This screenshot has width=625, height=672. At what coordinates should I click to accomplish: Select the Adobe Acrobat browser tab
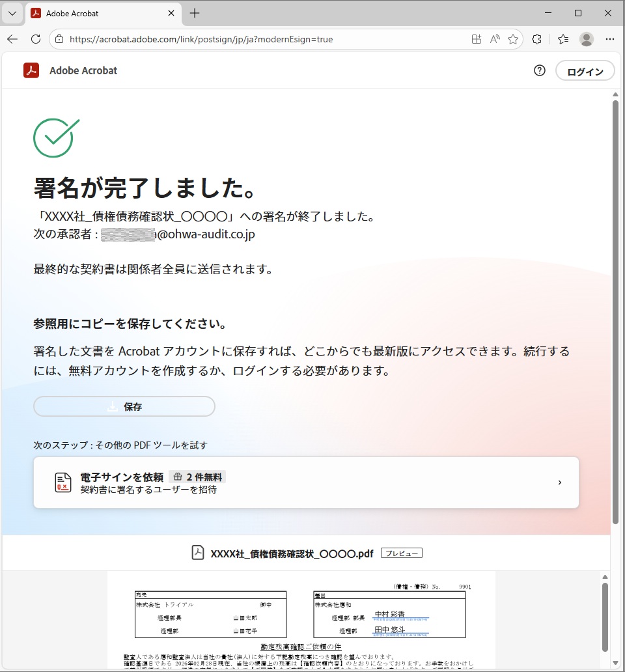[98, 13]
